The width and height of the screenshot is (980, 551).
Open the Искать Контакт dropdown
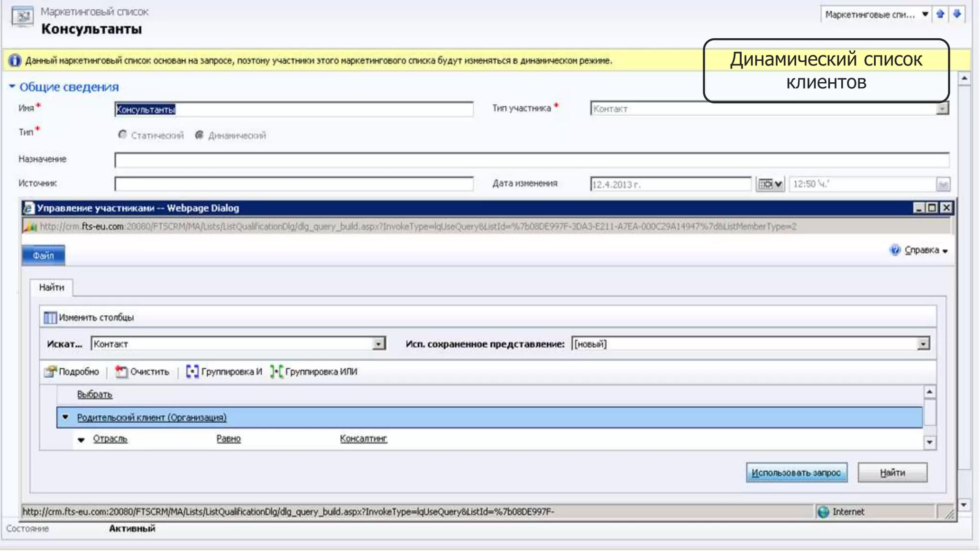click(x=379, y=344)
